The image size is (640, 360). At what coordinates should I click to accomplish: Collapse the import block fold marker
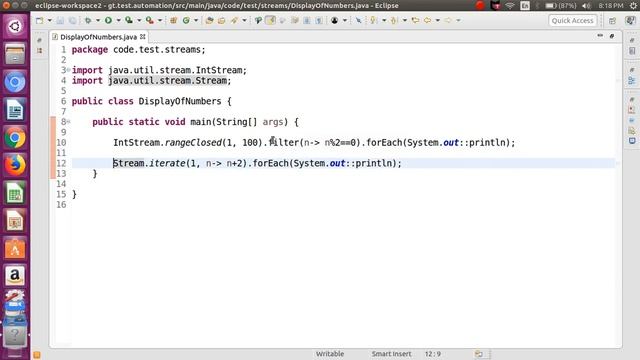tap(69, 70)
